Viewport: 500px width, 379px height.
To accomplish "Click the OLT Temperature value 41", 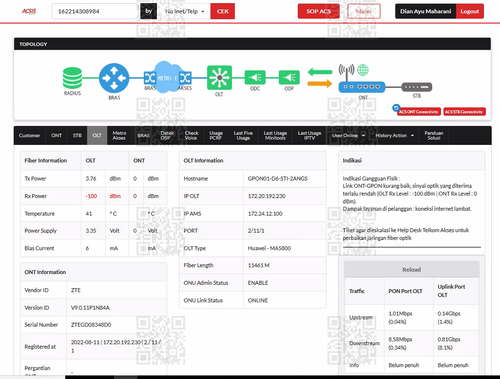I will click(x=89, y=214).
